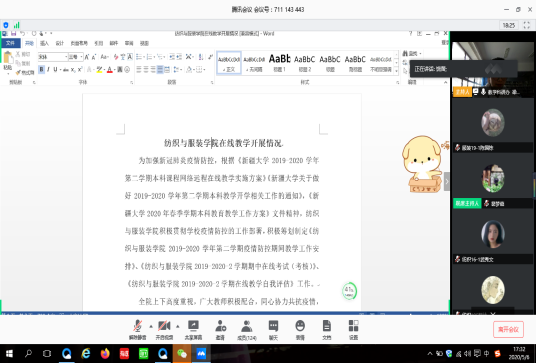Switch to the References ribbon tab
The width and height of the screenshot is (536, 364).
(99, 43)
